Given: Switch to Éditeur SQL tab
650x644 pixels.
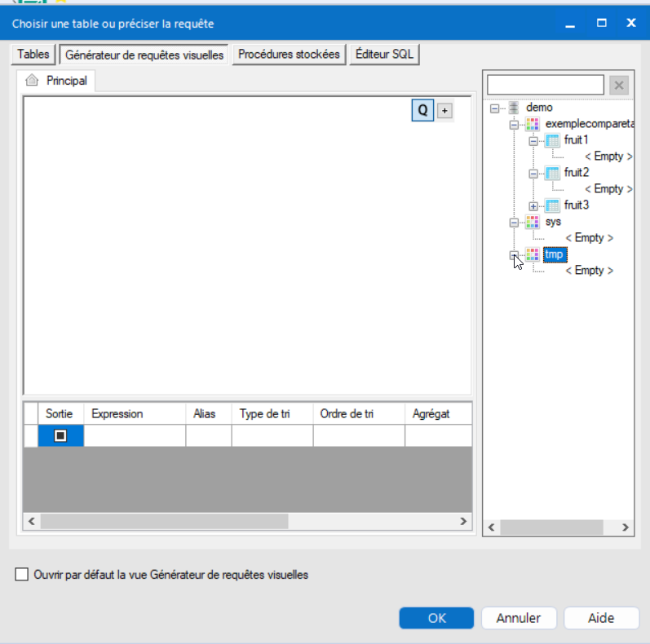Looking at the screenshot, I should (x=384, y=55).
